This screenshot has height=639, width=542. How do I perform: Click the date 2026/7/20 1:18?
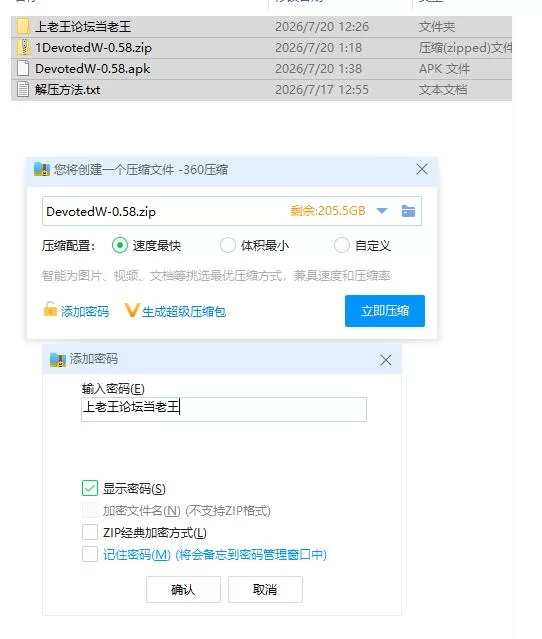coord(318,48)
